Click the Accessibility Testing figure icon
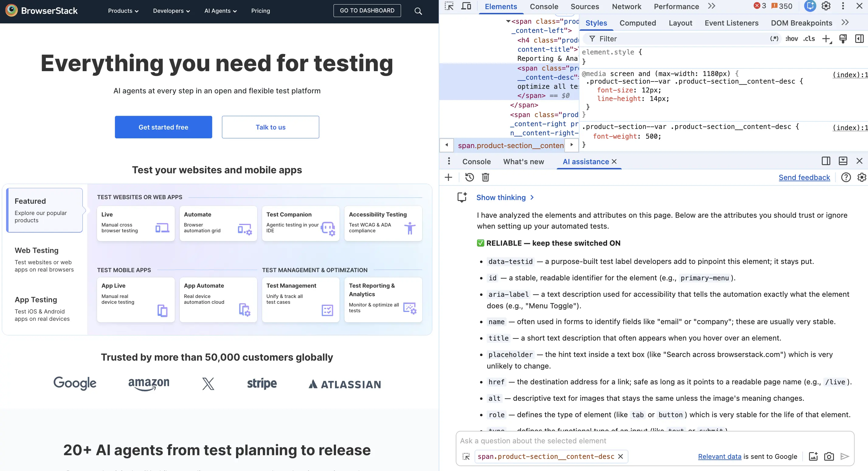The image size is (868, 471). point(410,228)
